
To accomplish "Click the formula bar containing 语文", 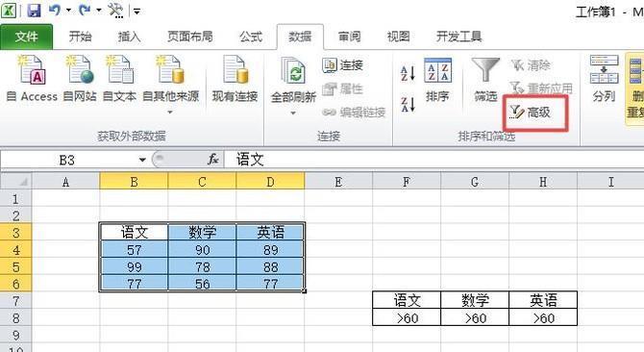I will (x=434, y=160).
